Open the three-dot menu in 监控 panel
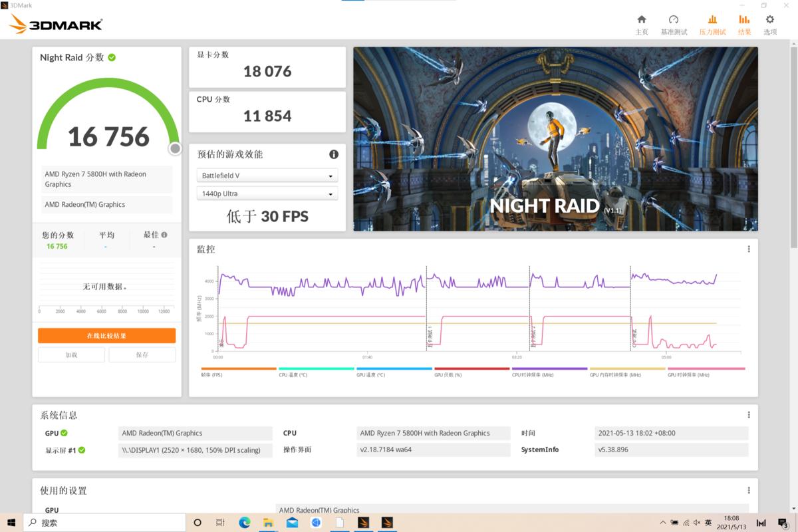The image size is (798, 532). click(x=748, y=249)
